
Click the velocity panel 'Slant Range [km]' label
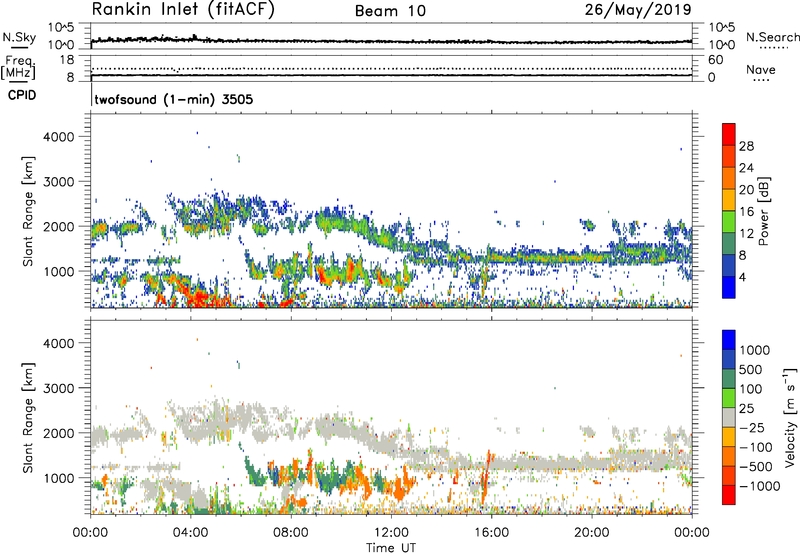click(28, 418)
